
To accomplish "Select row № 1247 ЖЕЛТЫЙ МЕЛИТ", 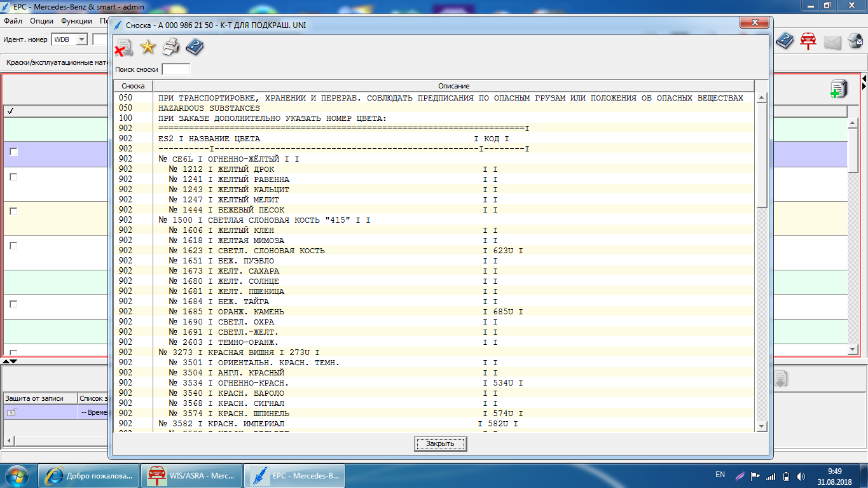I will pyautogui.click(x=434, y=200).
